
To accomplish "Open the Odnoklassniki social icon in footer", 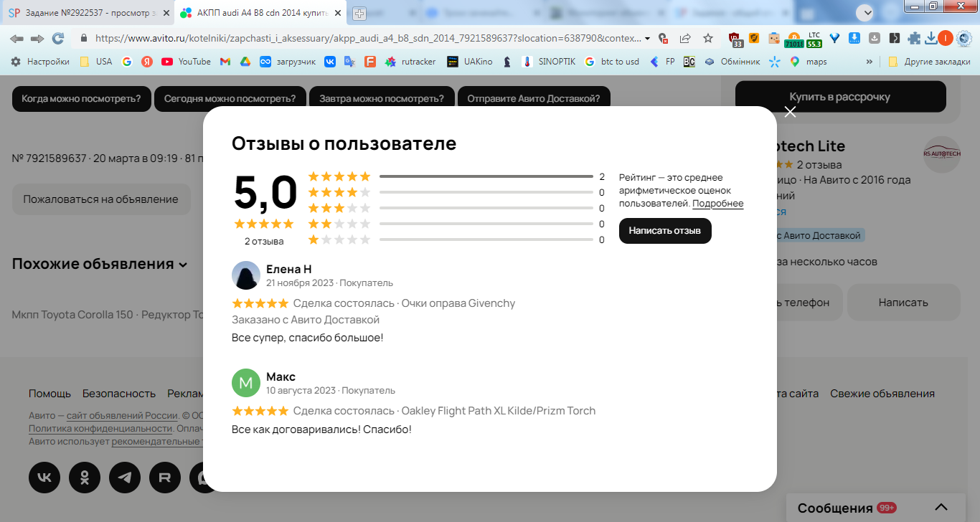I will (85, 478).
